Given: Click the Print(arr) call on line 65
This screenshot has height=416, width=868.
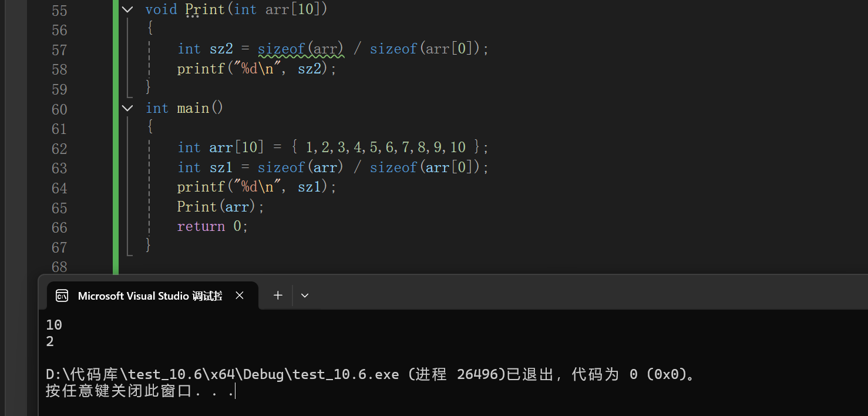Looking at the screenshot, I should point(221,207).
